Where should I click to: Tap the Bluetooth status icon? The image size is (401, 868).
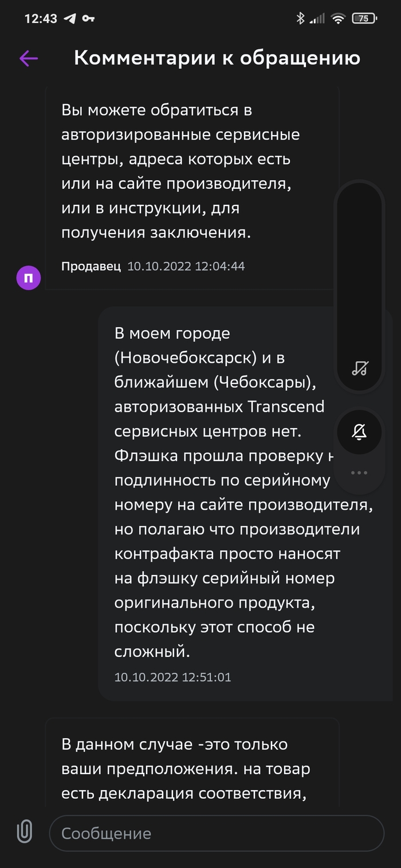click(x=300, y=18)
